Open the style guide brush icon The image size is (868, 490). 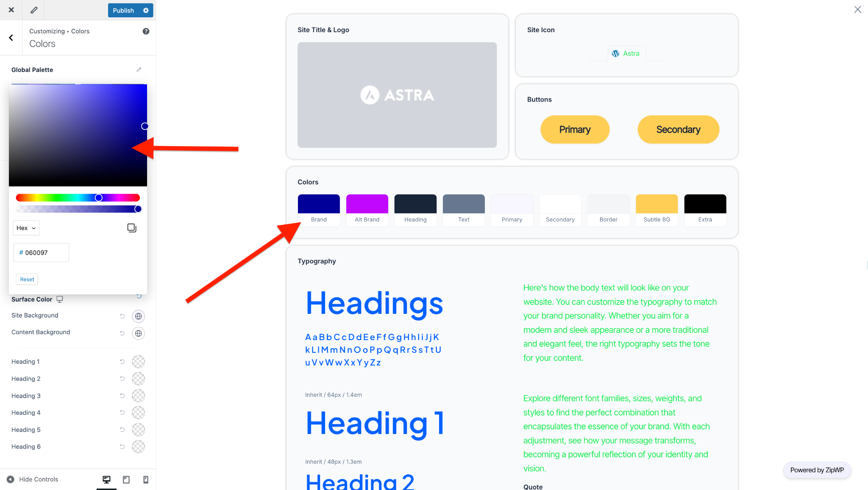[x=34, y=10]
